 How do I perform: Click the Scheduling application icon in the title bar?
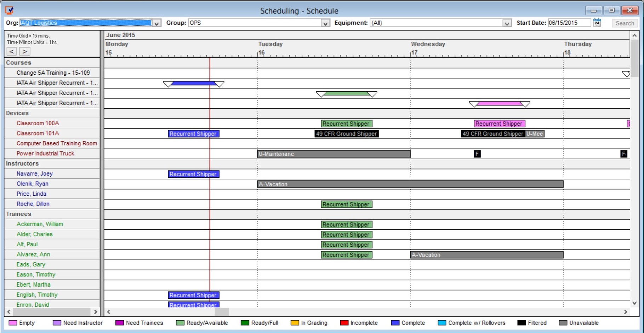10,10
